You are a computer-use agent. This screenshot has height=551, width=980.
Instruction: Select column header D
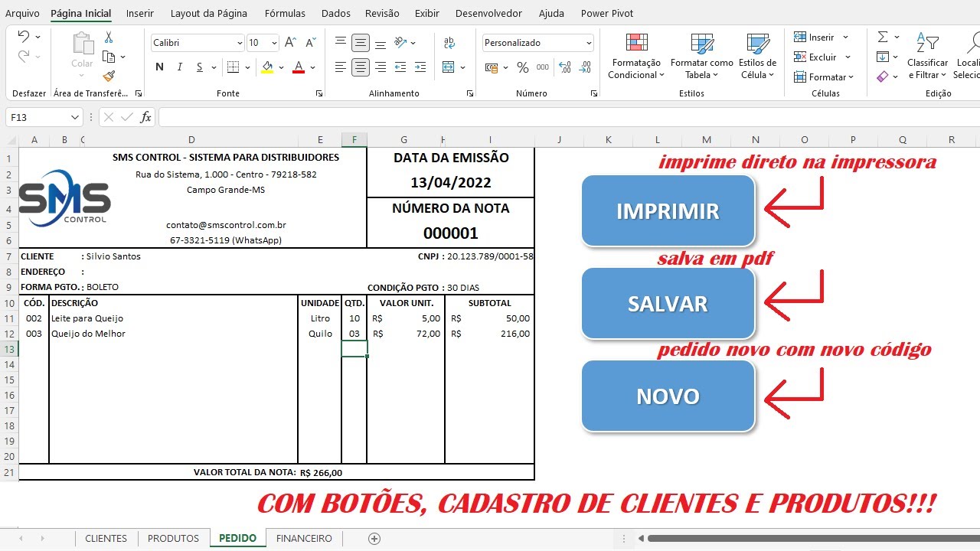(x=191, y=139)
